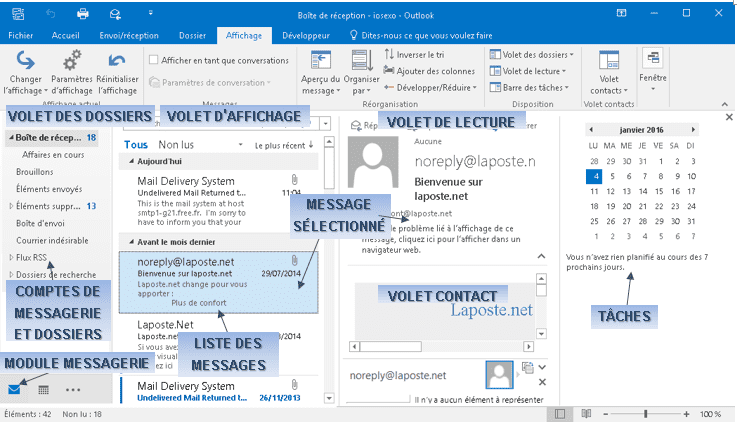Image resolution: width=737 pixels, height=424 pixels.
Task: Click Organiser par icon
Action: point(362,61)
